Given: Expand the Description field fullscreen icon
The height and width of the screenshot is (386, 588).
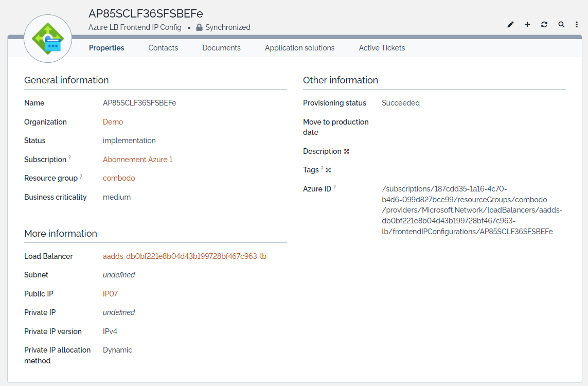Looking at the screenshot, I should 347,151.
